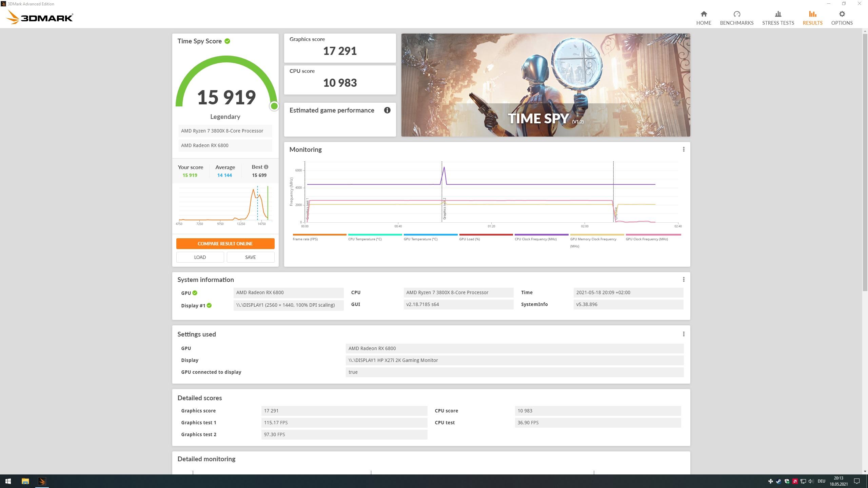Open Stress Tests via the bar chart icon
The image size is (868, 488).
778,14
